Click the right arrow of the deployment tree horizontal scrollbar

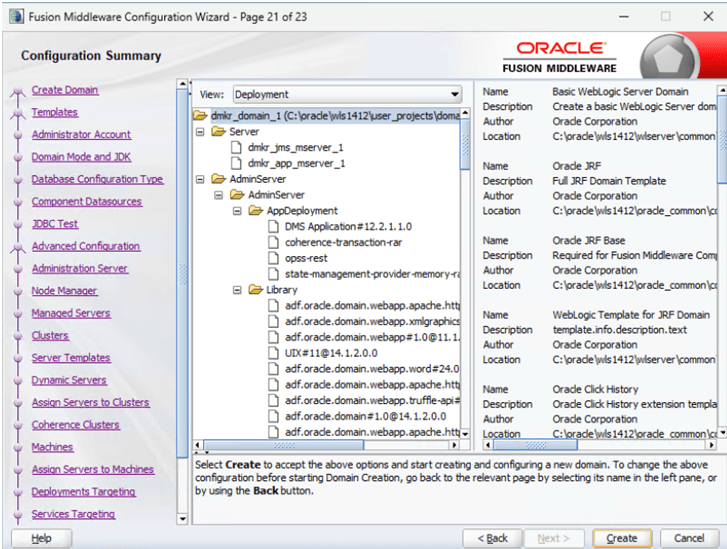coord(454,445)
